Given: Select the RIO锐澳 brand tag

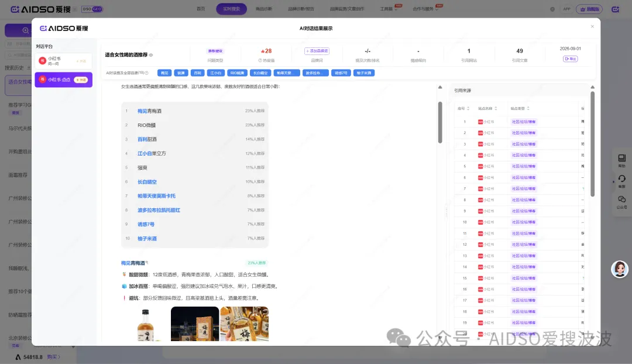Looking at the screenshot, I should (x=237, y=73).
